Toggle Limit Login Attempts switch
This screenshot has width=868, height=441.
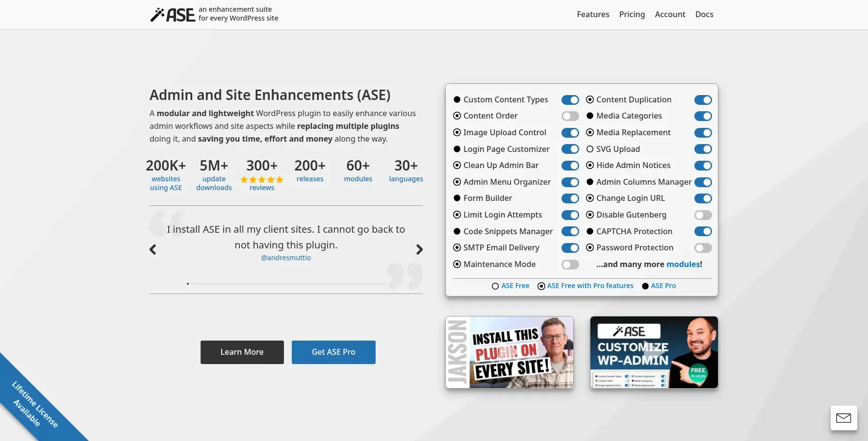coord(570,215)
